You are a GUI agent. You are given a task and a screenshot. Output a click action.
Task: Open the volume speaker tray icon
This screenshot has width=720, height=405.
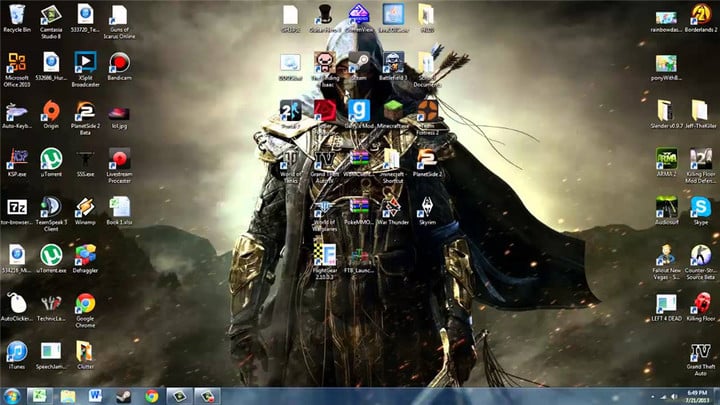point(674,397)
